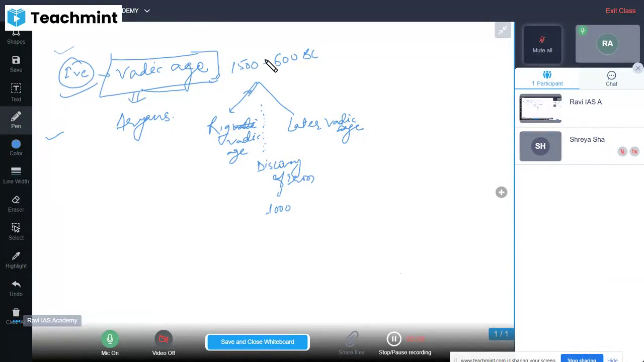Click the Undo icon
Screen dimensions: 644x362
click(16, 288)
